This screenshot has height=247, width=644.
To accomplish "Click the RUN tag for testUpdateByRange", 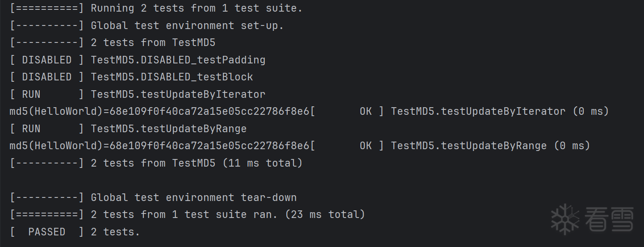I will coord(31,129).
